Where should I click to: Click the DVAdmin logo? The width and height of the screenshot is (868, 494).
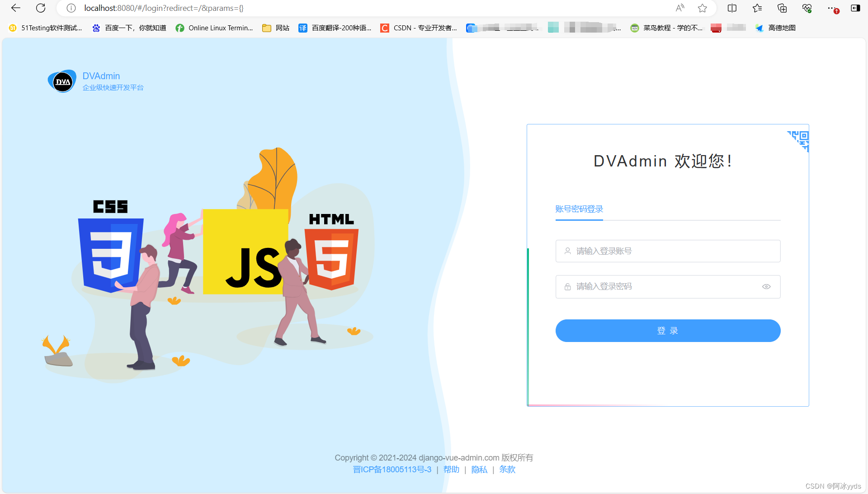[x=62, y=81]
